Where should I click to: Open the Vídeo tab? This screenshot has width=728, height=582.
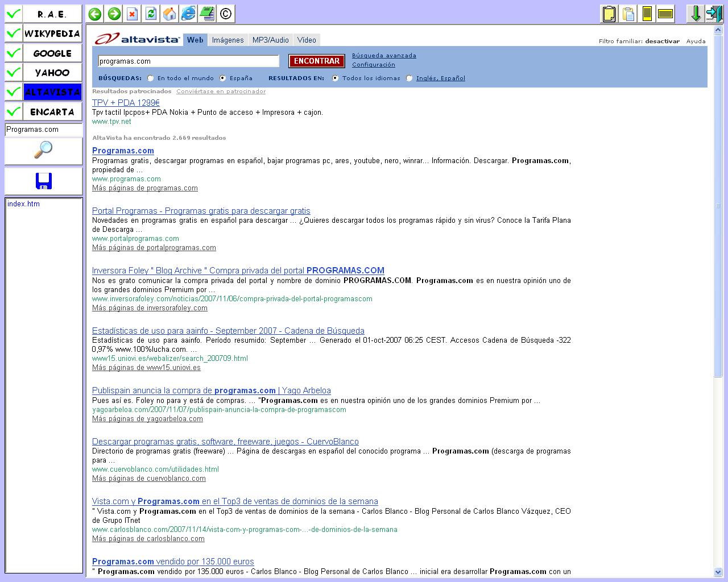(x=307, y=40)
